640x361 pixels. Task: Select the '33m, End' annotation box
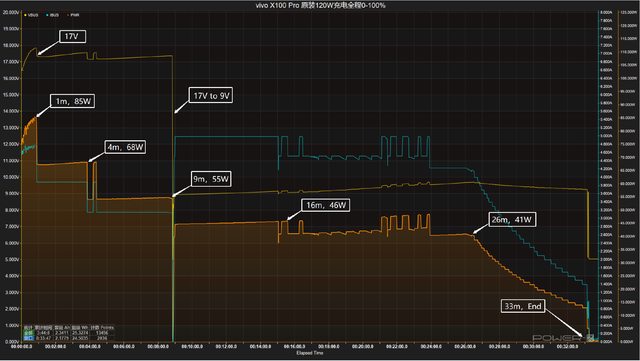click(x=523, y=306)
